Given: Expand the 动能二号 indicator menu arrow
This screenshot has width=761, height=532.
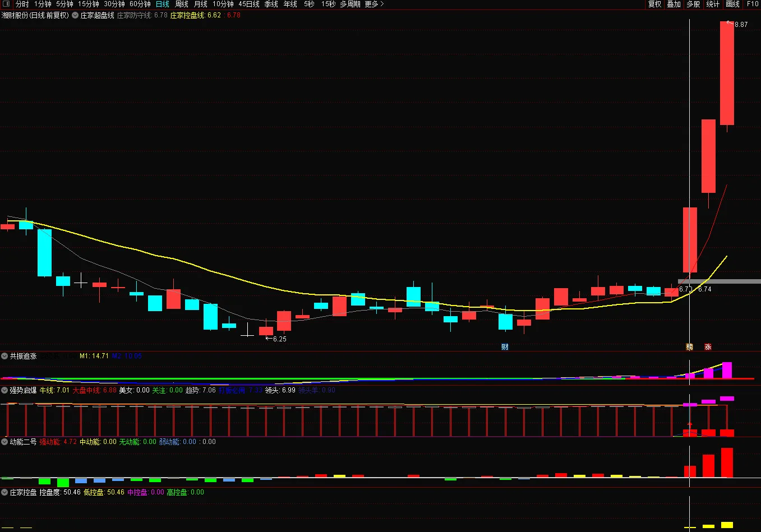Looking at the screenshot, I should coord(4,442).
